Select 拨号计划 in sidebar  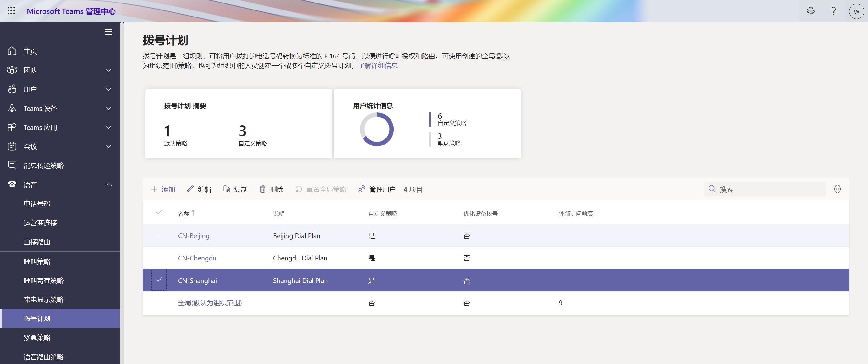tap(60, 318)
